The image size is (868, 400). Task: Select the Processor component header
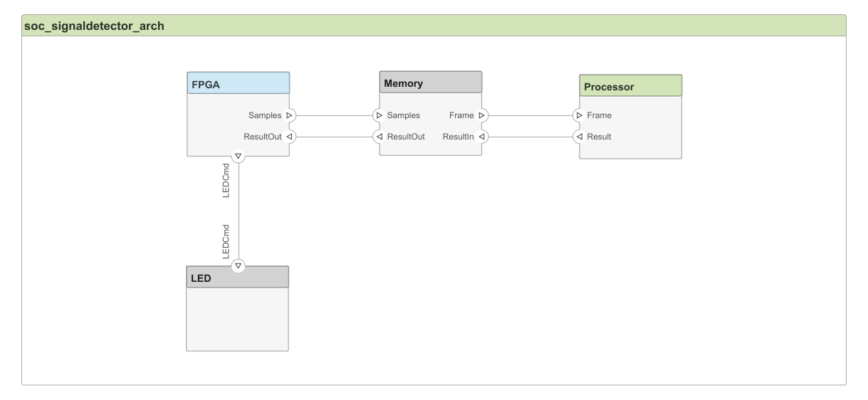(630, 87)
